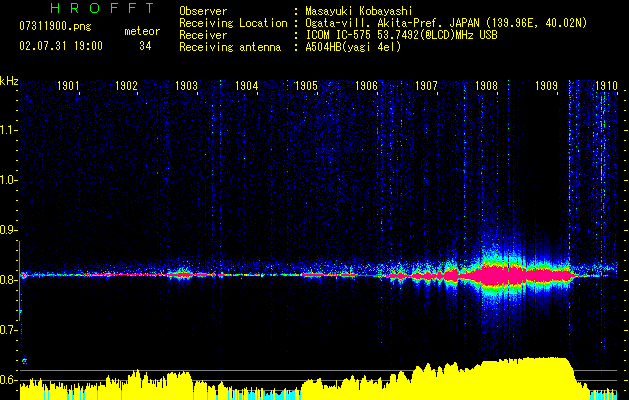The height and width of the screenshot is (400, 629).
Task: Click the A504HB(yagi 4el) antenna text
Action: [x=353, y=47]
